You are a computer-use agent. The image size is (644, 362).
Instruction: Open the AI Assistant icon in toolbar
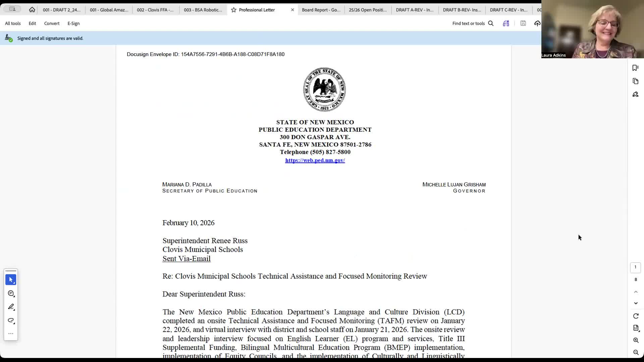(x=506, y=23)
